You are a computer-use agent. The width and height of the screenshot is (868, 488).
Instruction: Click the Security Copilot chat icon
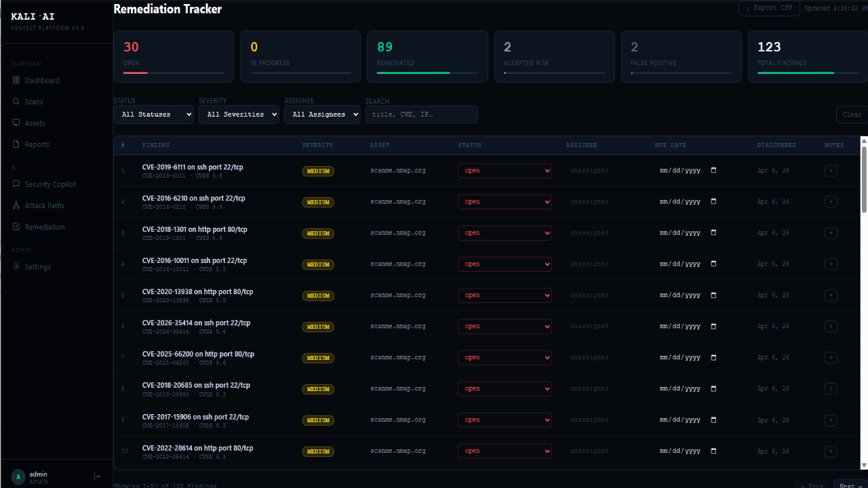[x=16, y=184]
